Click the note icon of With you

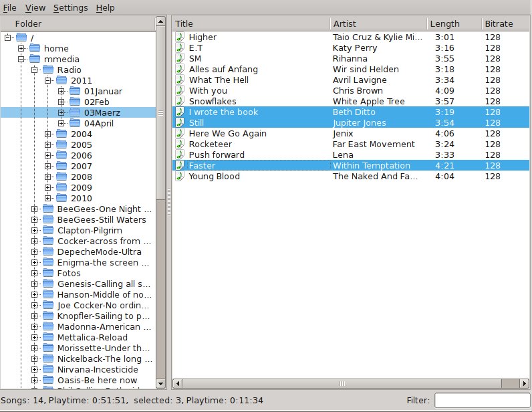point(180,90)
